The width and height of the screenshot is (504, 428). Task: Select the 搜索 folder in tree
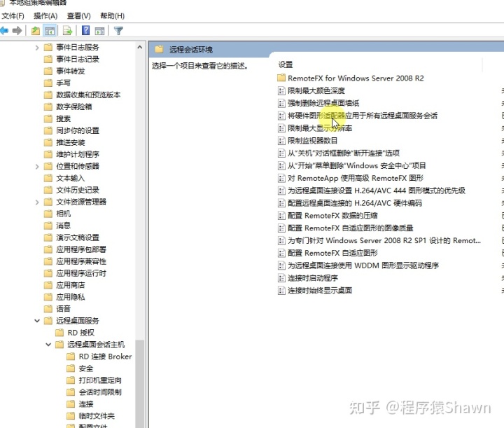(63, 118)
